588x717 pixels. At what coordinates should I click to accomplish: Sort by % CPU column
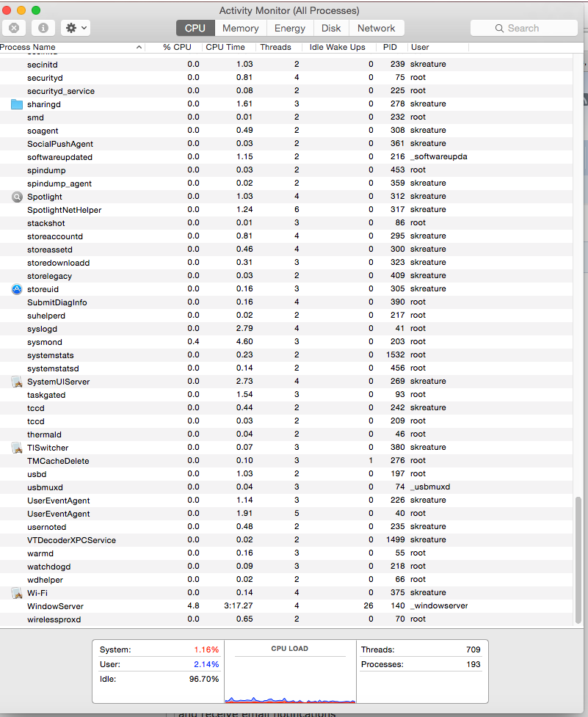(174, 47)
